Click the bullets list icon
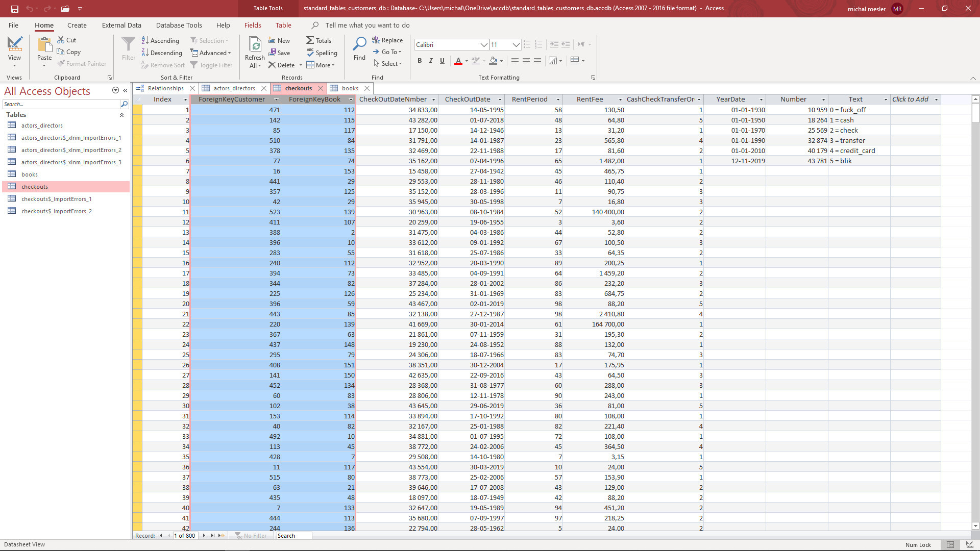980x551 pixels. (x=527, y=44)
